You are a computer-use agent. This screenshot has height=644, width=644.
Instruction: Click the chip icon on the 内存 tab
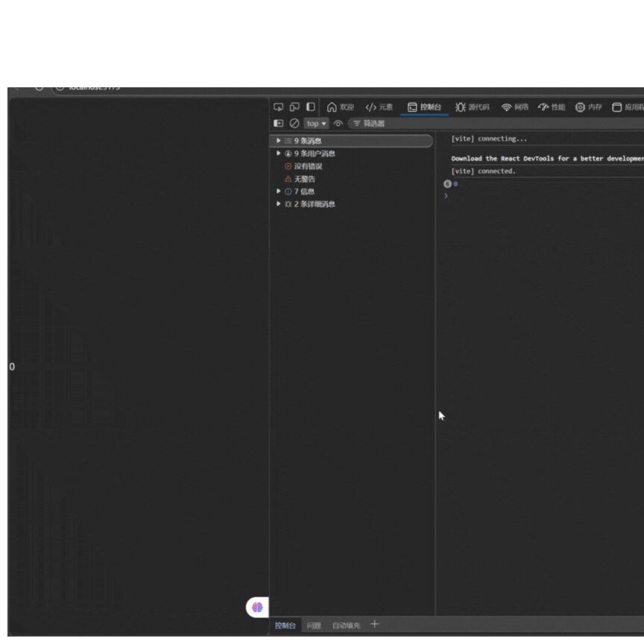[580, 107]
